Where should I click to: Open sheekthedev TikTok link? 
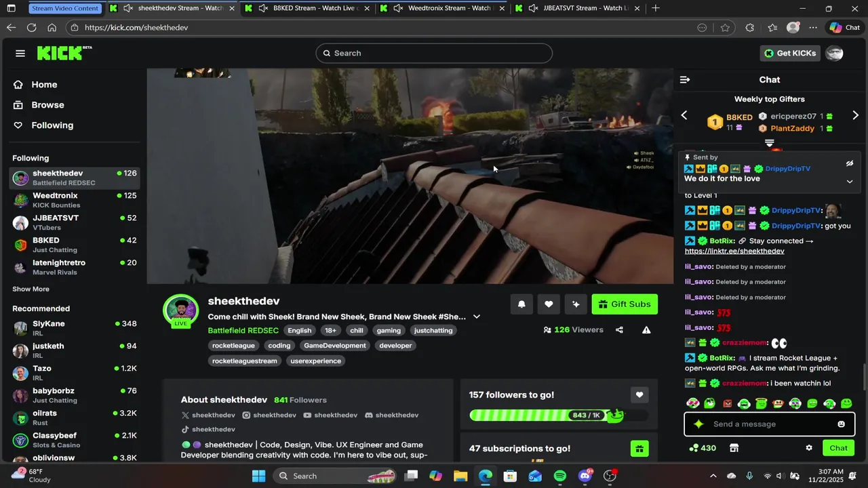tap(208, 430)
